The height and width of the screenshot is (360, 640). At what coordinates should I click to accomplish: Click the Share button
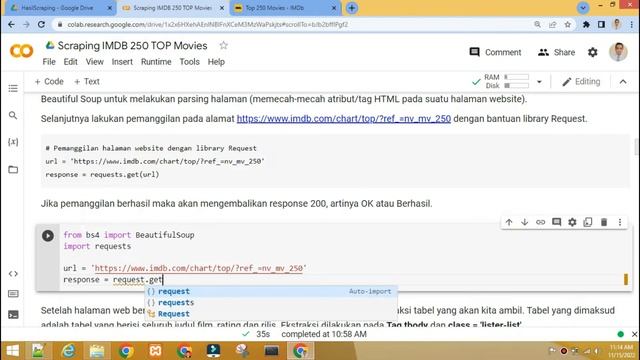click(x=556, y=52)
